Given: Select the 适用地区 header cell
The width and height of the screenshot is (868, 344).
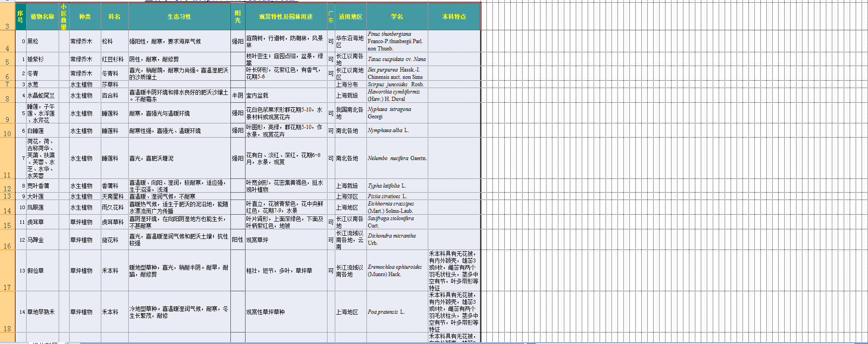Looking at the screenshot, I should [x=350, y=17].
